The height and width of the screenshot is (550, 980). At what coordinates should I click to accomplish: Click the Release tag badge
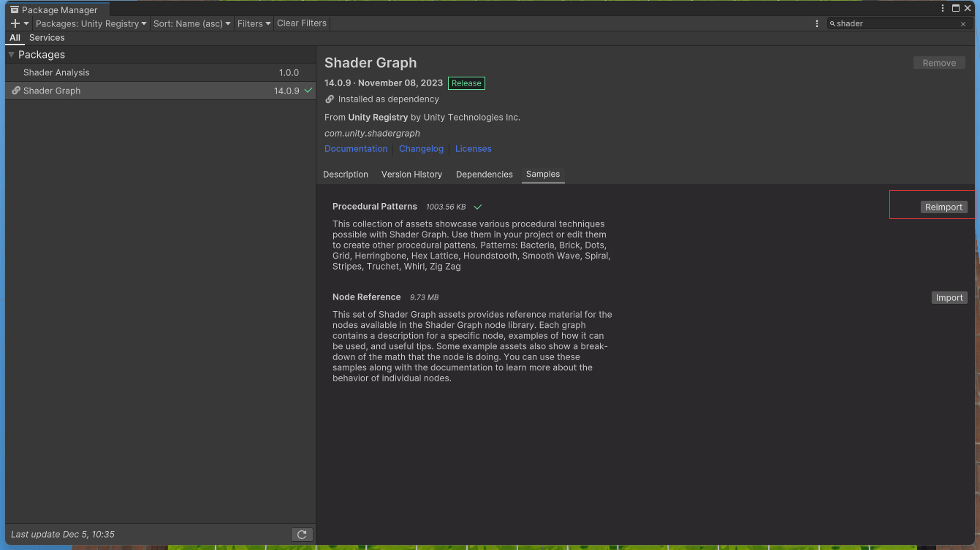466,83
